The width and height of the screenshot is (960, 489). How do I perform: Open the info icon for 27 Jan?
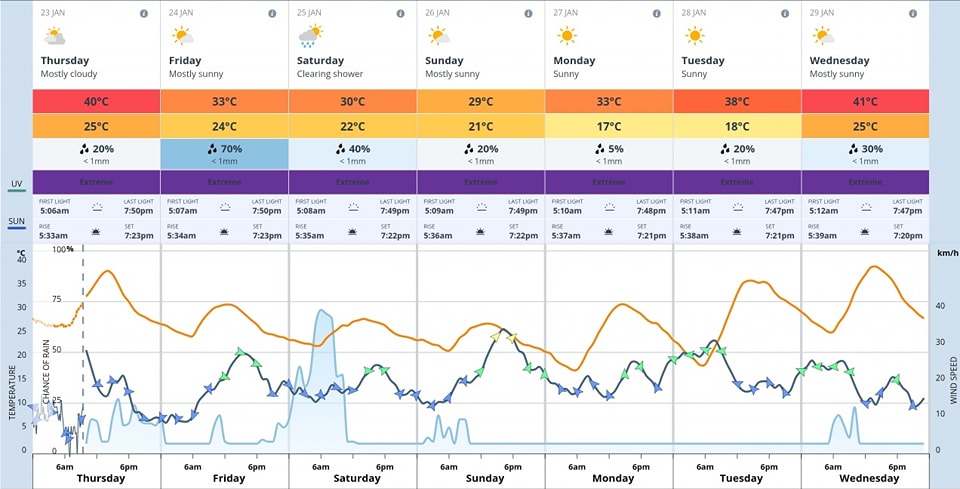click(x=656, y=13)
